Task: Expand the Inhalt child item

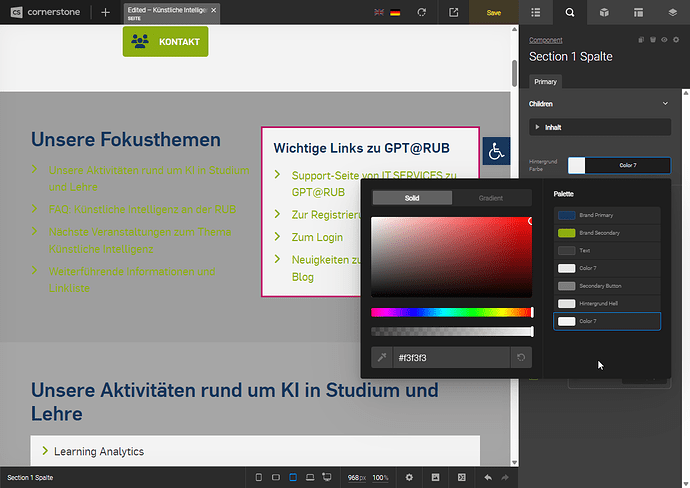Action: click(600, 127)
